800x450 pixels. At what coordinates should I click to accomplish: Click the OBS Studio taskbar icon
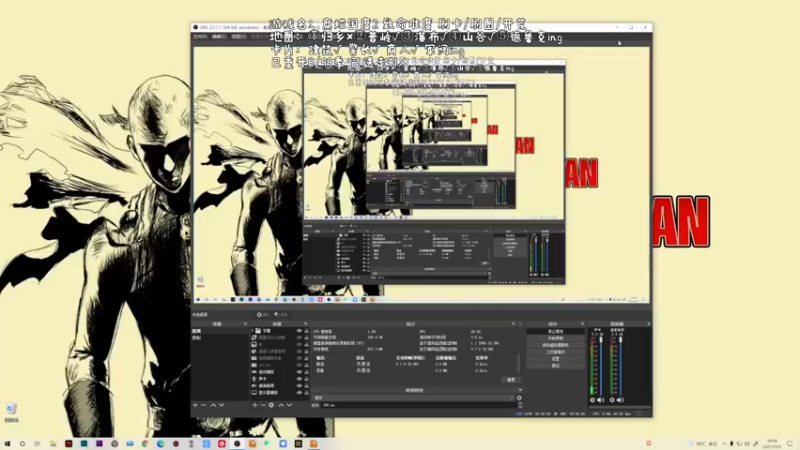pyautogui.click(x=237, y=444)
